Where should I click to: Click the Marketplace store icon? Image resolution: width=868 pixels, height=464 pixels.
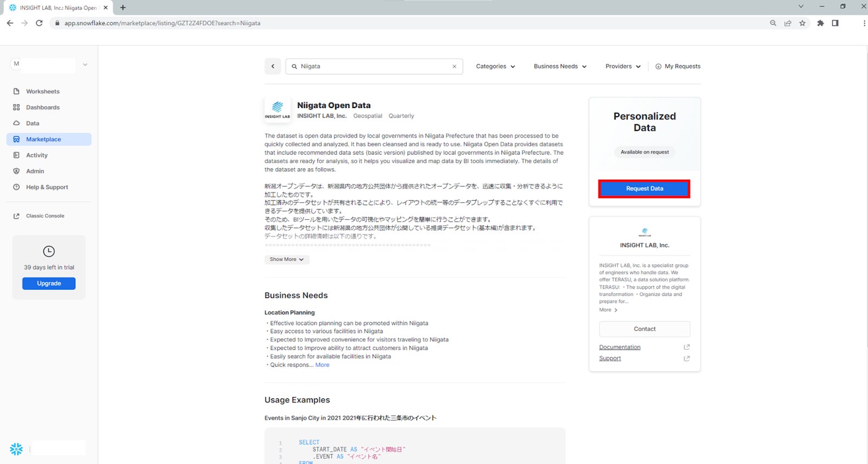[16, 139]
